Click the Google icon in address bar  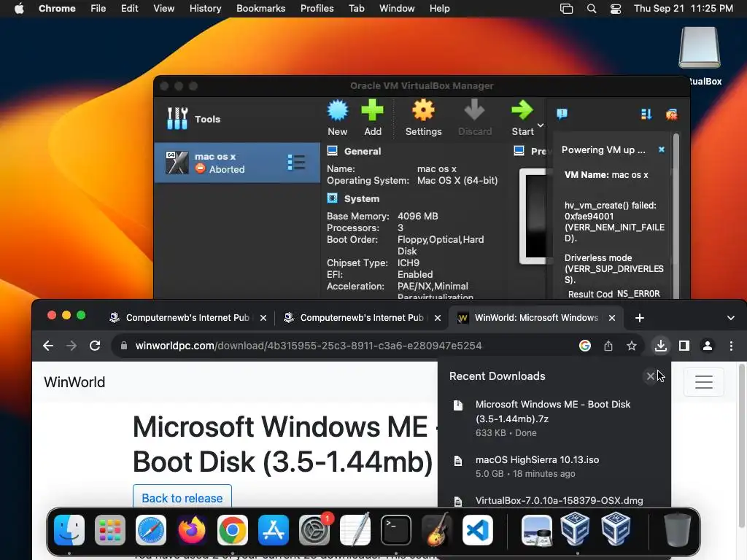pyautogui.click(x=585, y=346)
